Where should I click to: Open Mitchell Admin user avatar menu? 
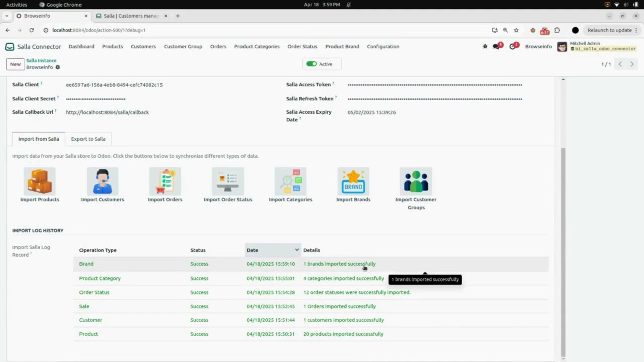562,47
